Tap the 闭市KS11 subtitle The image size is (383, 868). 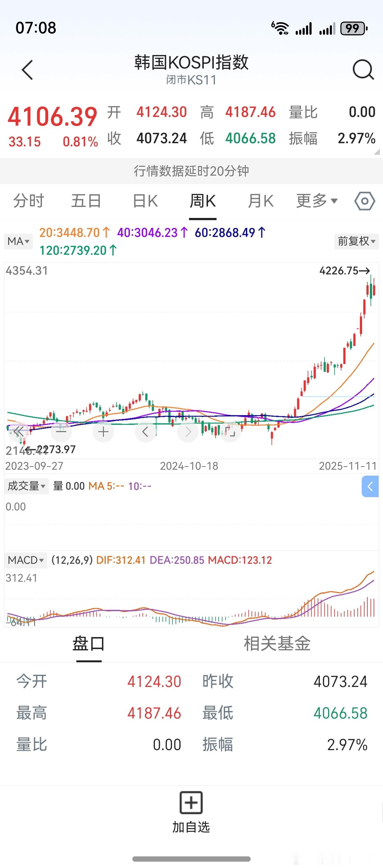pos(191,80)
